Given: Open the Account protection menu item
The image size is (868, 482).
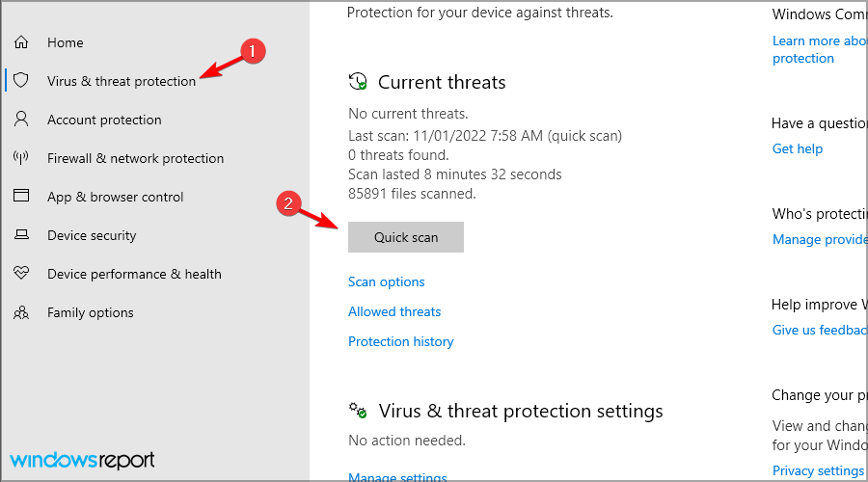Looking at the screenshot, I should 104,120.
